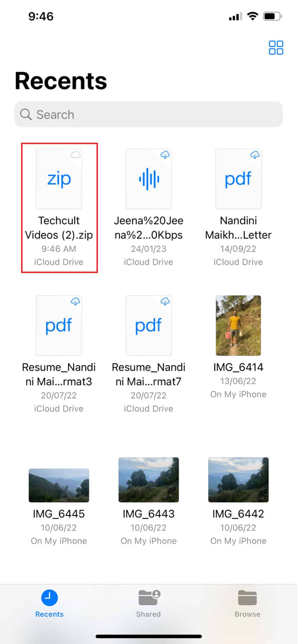
Task: Tap the magnifying glass search icon
Action: 26,114
